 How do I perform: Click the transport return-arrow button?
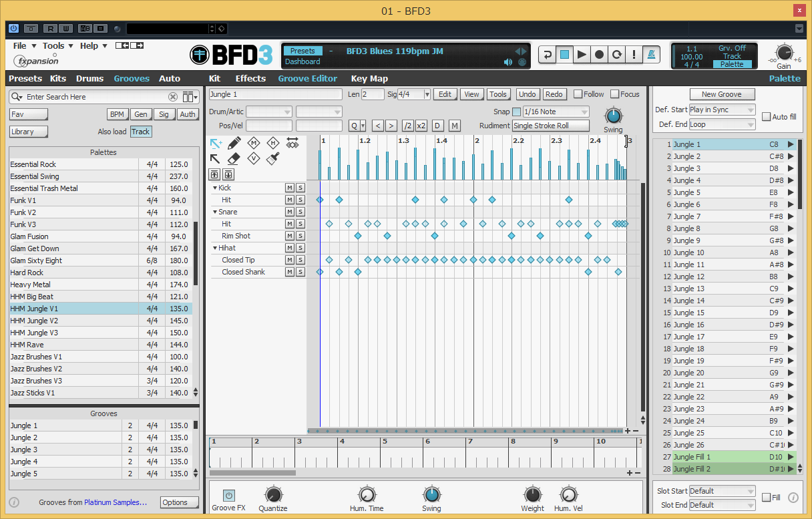(x=548, y=55)
